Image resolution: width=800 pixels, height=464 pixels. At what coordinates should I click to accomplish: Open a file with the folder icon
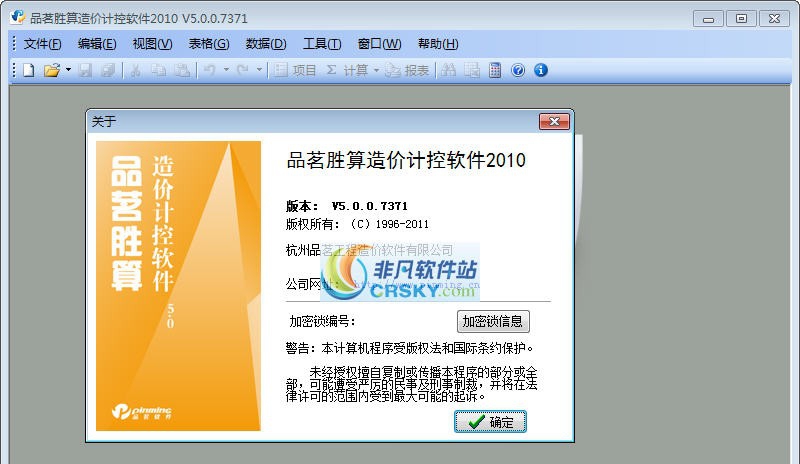[52, 70]
